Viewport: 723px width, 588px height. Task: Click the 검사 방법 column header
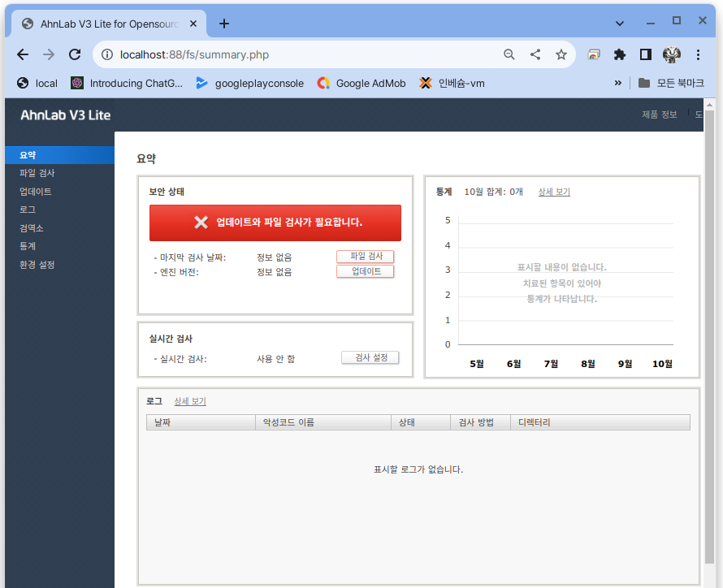(480, 422)
